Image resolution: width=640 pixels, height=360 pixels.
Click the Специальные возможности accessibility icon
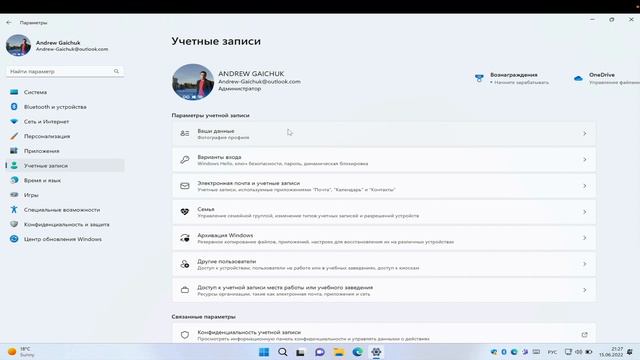tap(14, 210)
